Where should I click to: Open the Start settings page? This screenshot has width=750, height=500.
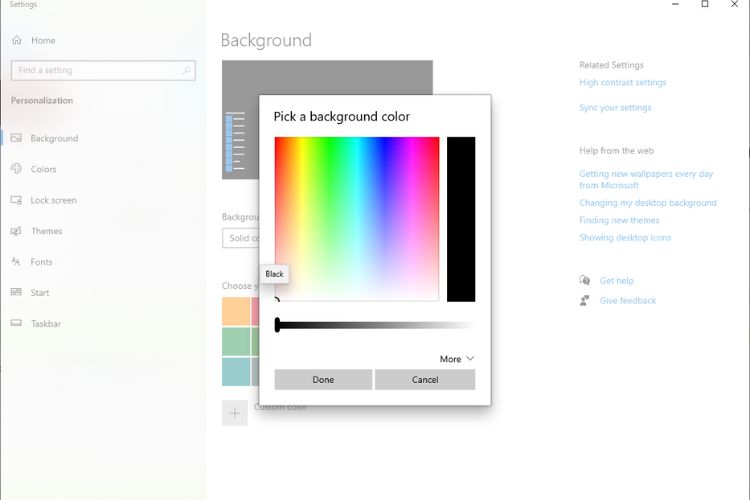coord(40,293)
